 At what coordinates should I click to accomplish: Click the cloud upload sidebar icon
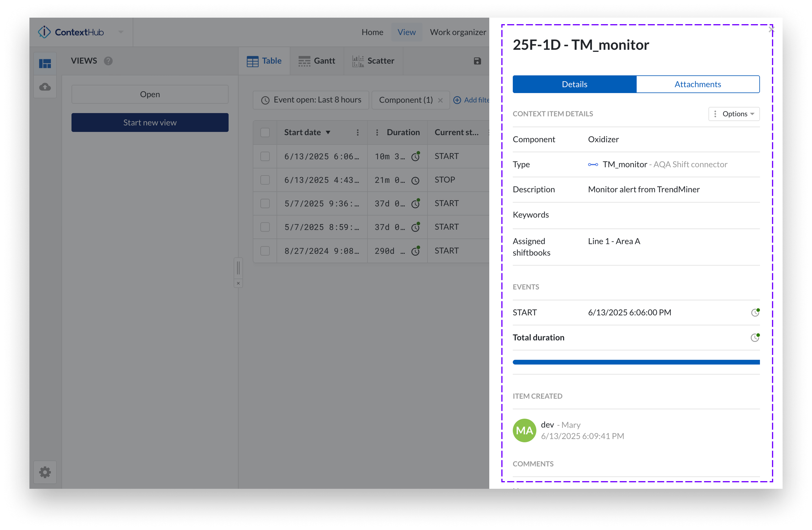pyautogui.click(x=45, y=87)
